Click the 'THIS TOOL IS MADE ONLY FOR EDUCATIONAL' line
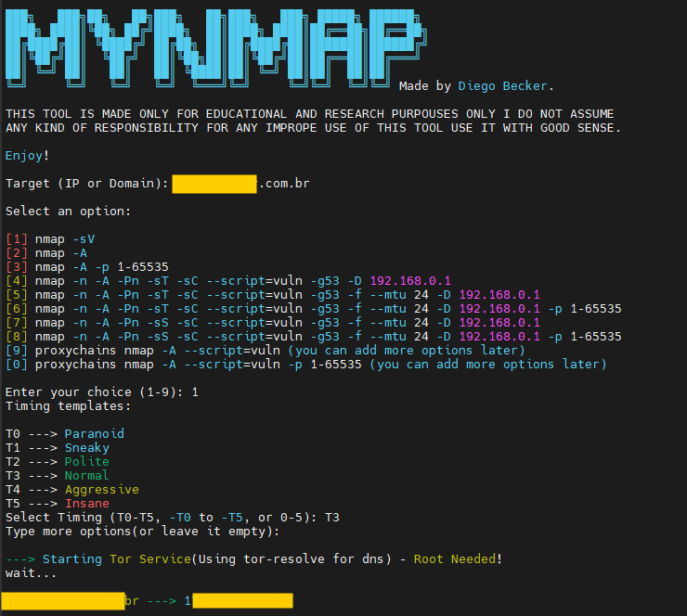687x616 pixels. click(309, 114)
